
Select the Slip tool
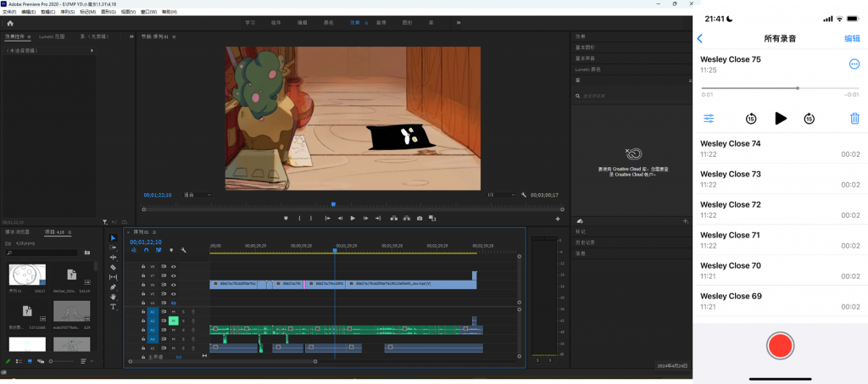click(114, 276)
